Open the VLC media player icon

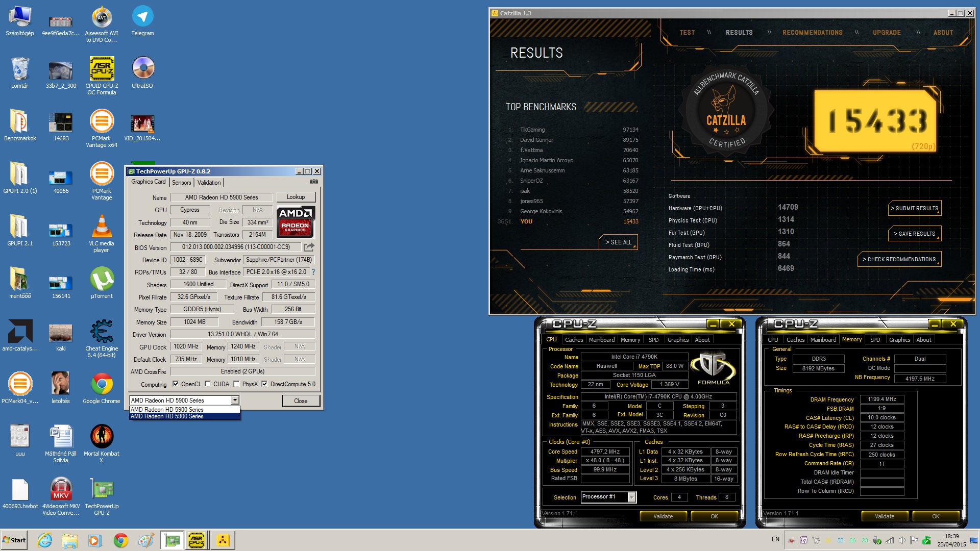pyautogui.click(x=102, y=234)
